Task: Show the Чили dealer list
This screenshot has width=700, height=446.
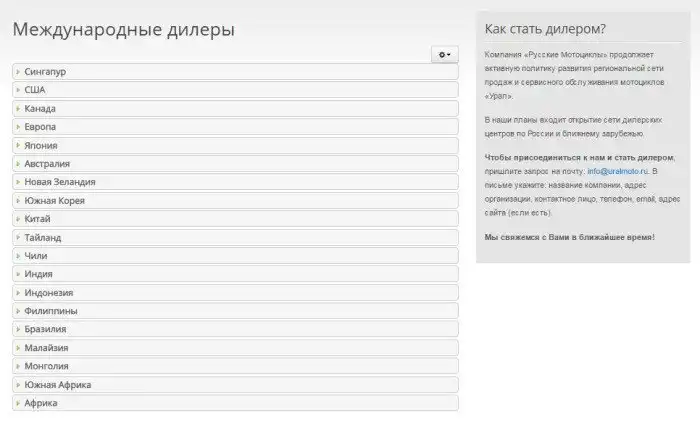Action: click(x=36, y=256)
